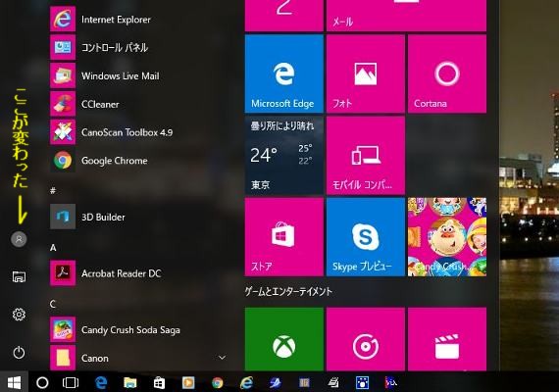Open the ストア tile
Image resolution: width=559 pixels, height=392 pixels.
[x=284, y=237]
